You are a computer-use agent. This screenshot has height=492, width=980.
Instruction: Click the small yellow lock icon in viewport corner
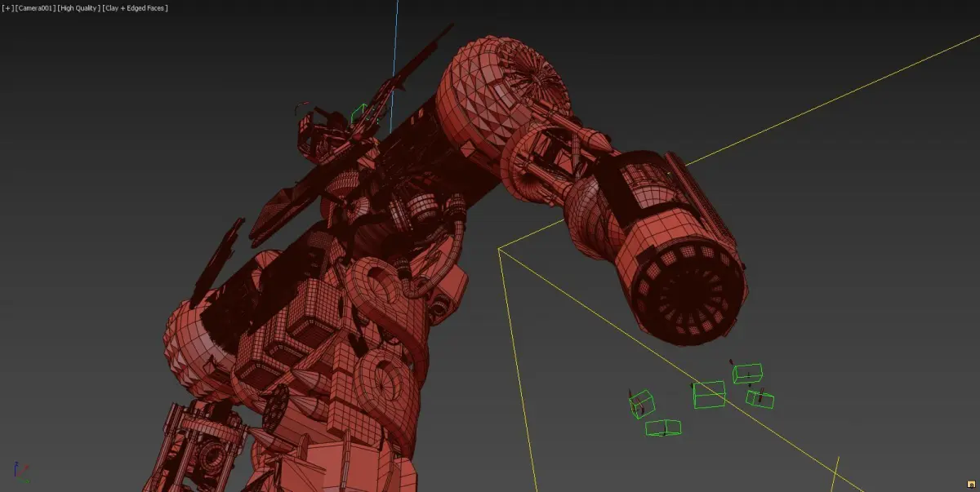tap(971, 485)
